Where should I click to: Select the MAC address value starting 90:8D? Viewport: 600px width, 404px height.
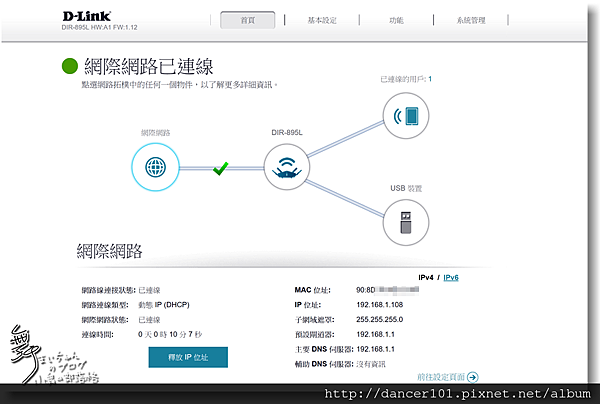(x=387, y=290)
